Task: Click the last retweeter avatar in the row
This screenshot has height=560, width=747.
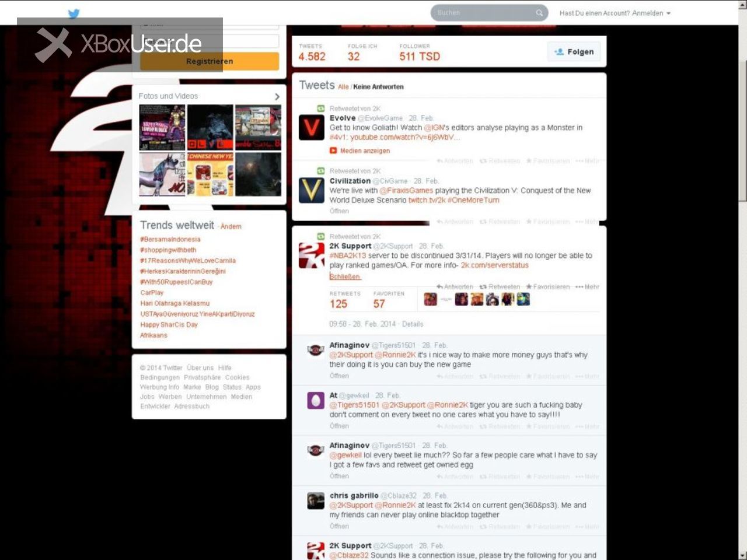Action: point(523,299)
